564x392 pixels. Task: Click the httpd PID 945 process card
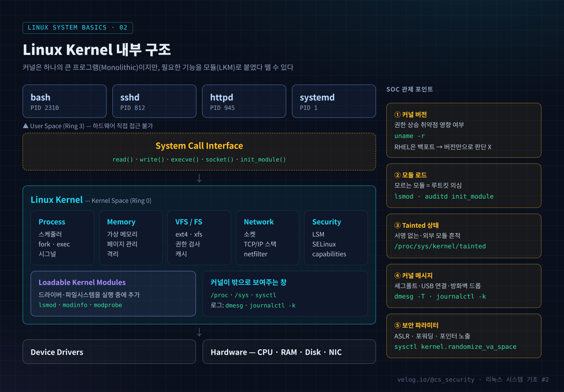click(x=244, y=101)
